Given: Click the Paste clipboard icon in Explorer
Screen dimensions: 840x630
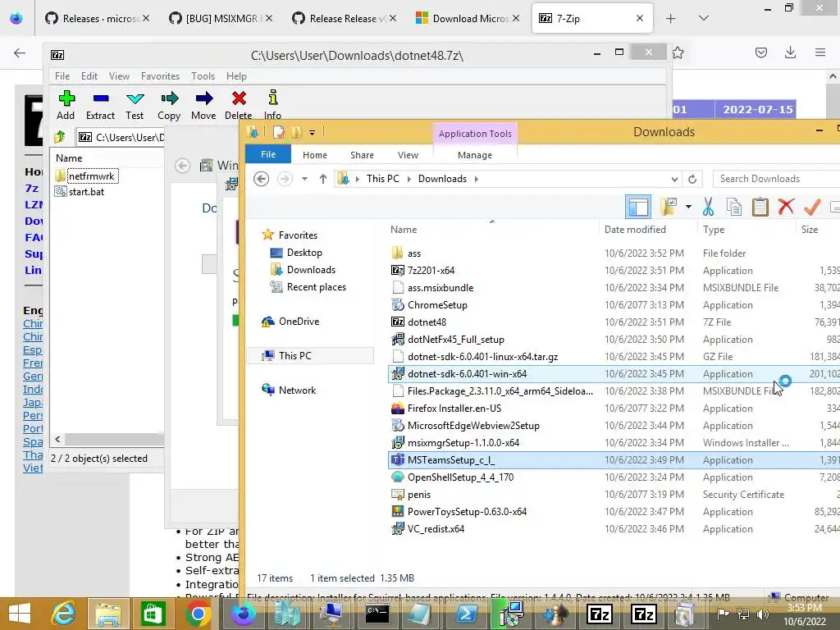Looking at the screenshot, I should [x=760, y=207].
